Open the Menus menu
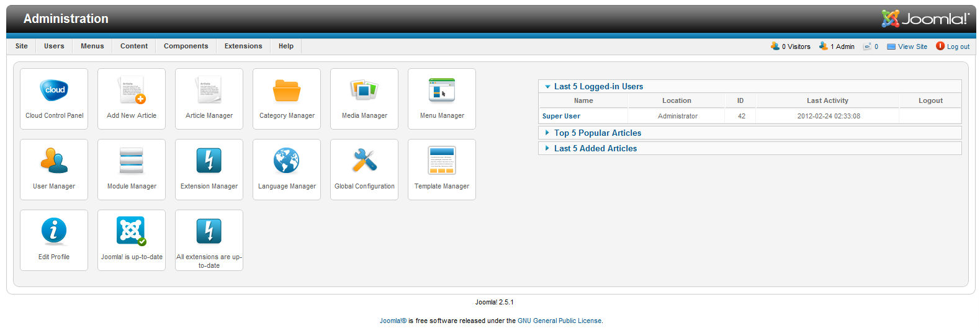Screen dimensions: 980x328 [92, 46]
